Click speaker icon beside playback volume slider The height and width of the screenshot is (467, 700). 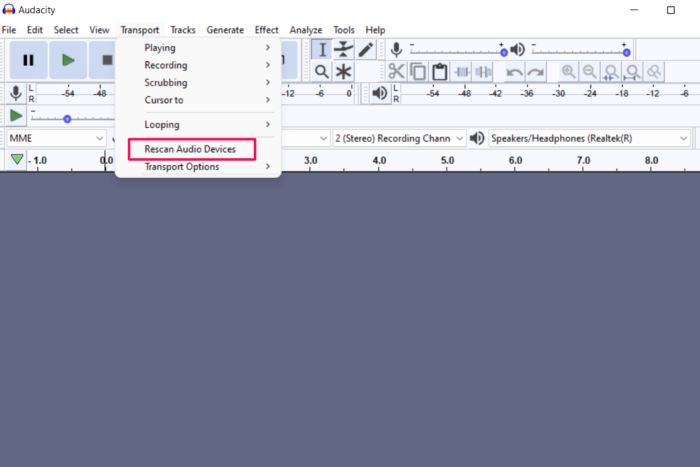tap(518, 50)
